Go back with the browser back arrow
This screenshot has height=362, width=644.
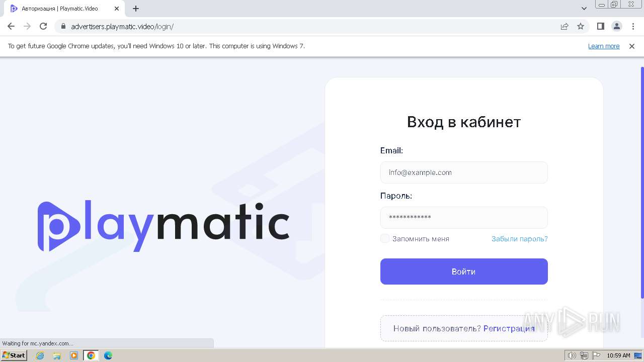point(11,26)
